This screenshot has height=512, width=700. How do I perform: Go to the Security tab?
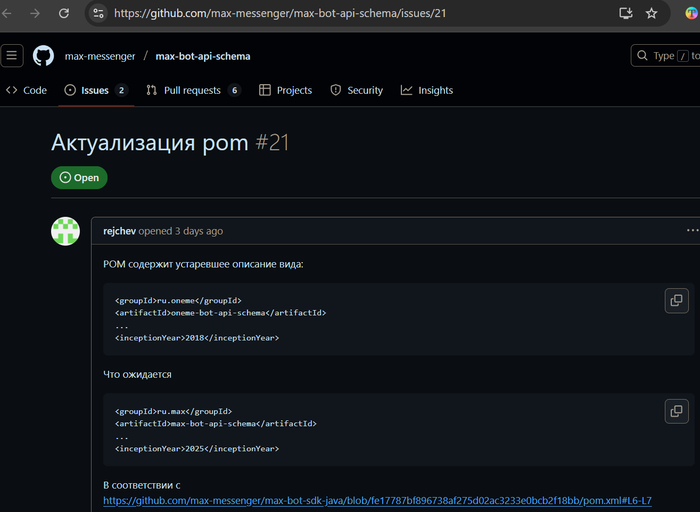pos(357,90)
